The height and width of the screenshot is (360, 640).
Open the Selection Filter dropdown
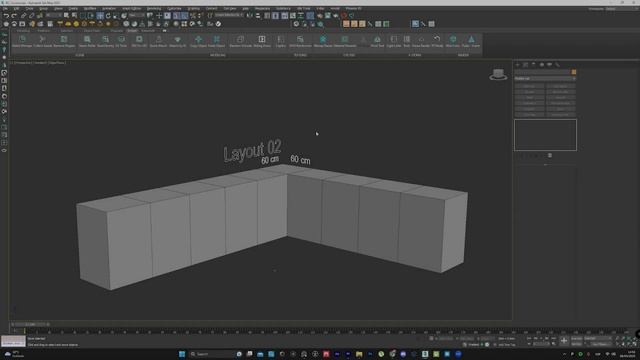(x=53, y=16)
